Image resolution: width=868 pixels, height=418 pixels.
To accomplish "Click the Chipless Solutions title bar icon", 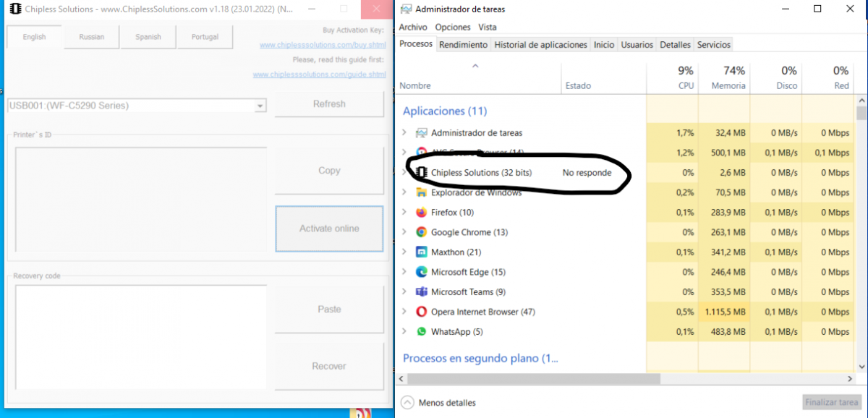I will (14, 9).
